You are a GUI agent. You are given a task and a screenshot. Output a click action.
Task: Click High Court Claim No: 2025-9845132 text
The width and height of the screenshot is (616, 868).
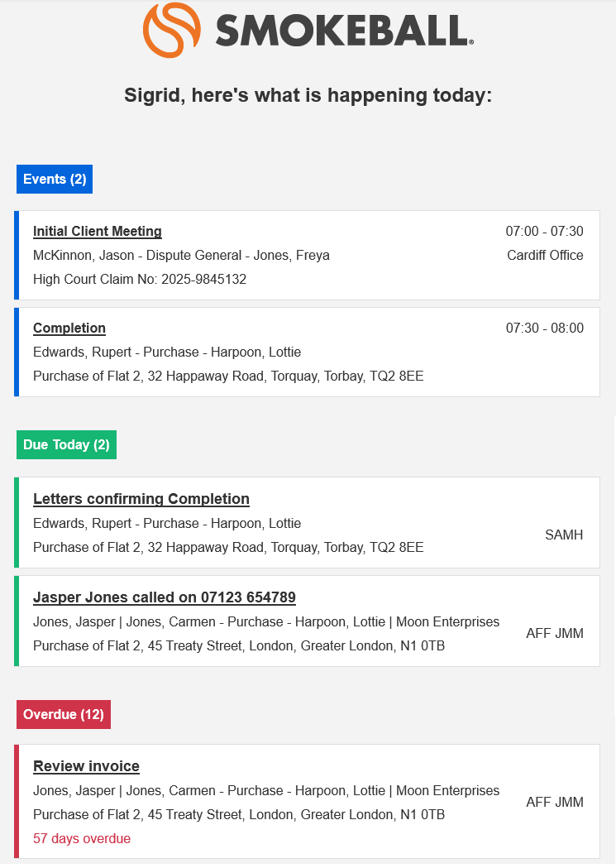click(140, 279)
